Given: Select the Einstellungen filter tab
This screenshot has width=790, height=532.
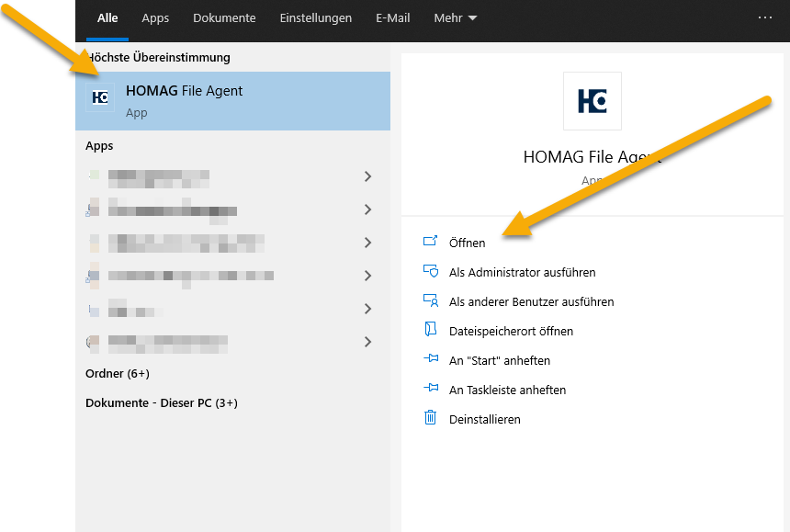Looking at the screenshot, I should 316,18.
